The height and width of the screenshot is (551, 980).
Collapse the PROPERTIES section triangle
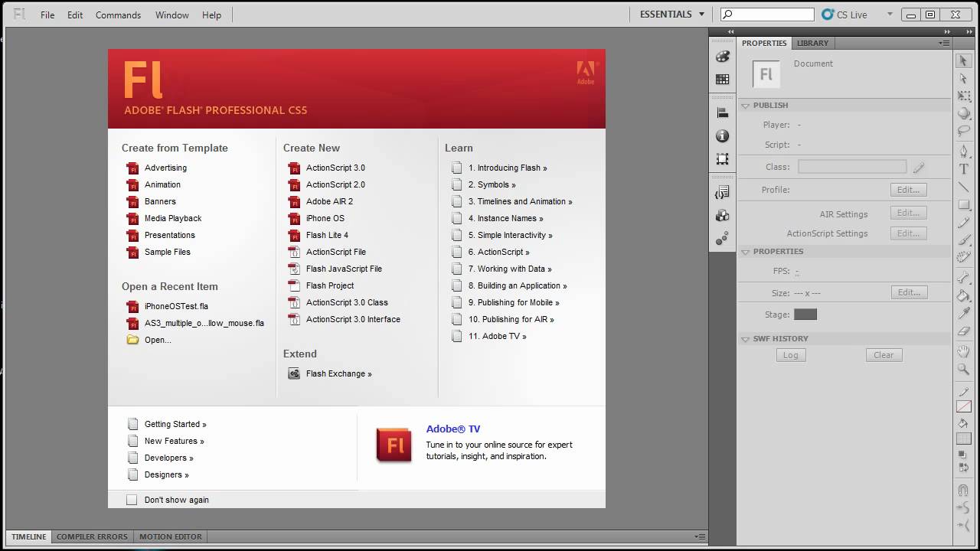pos(746,252)
